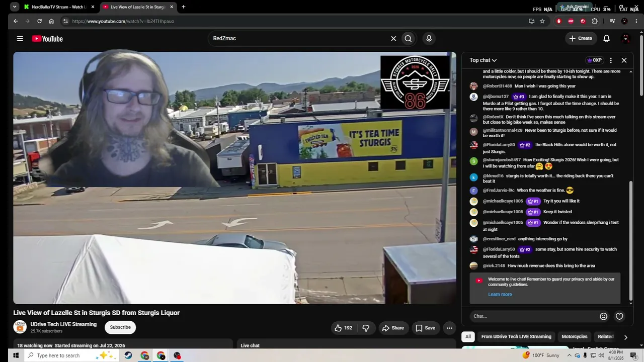
Task: Click @crestliner_nerd username in chat
Action: tap(499, 239)
